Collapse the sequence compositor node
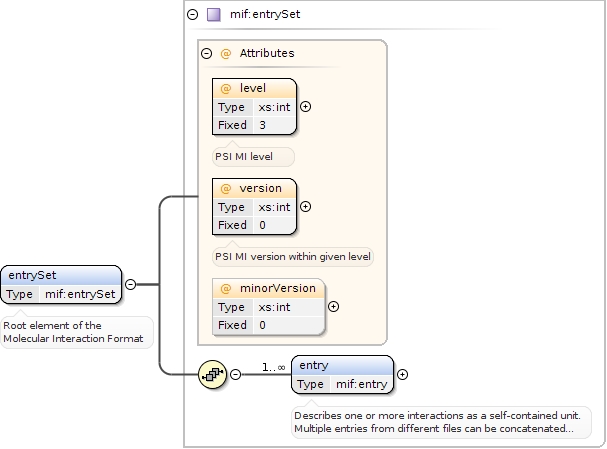Viewport: 607px width, 449px height. click(236, 375)
